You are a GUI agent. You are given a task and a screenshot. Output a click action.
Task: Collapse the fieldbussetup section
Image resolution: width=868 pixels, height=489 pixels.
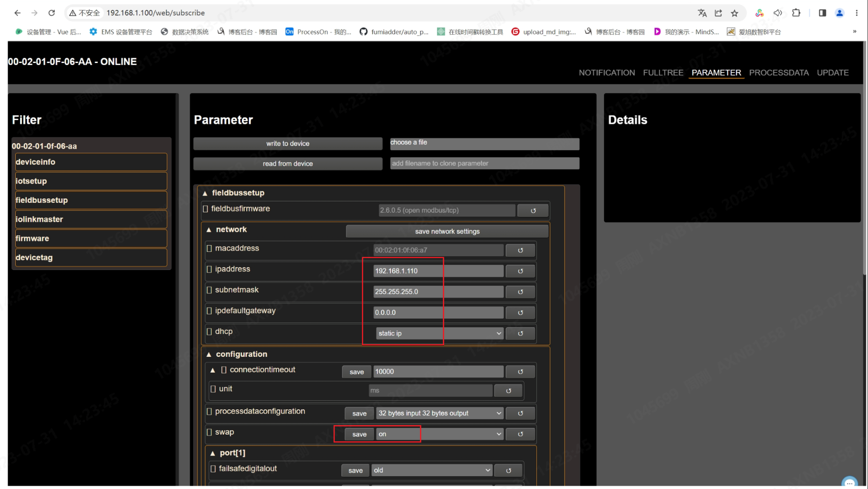pyautogui.click(x=205, y=193)
